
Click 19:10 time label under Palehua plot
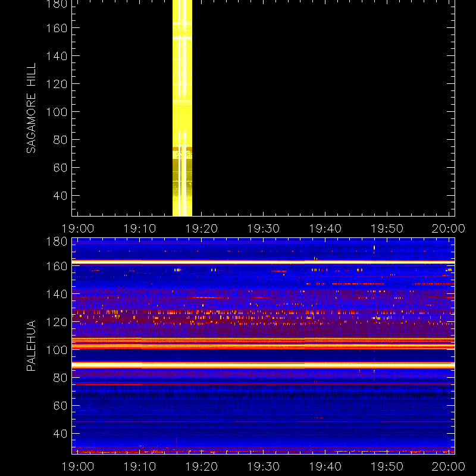pos(139,466)
